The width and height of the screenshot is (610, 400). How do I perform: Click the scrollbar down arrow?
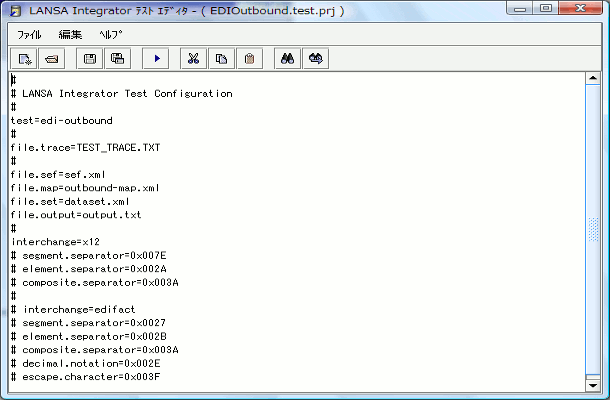point(593,386)
